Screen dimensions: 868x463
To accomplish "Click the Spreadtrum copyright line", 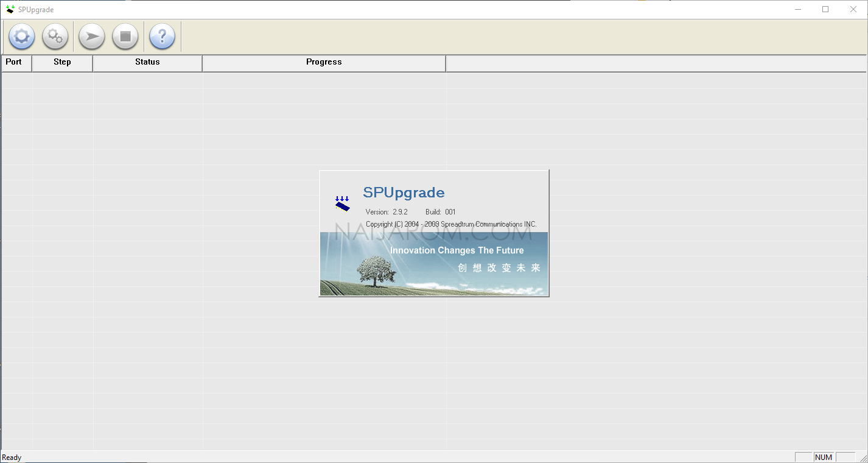I will click(451, 224).
